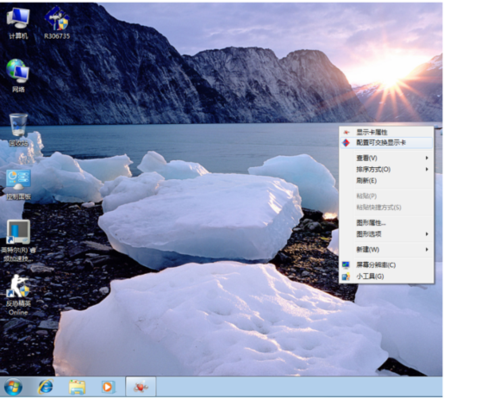Image resolution: width=500 pixels, height=398 pixels.
Task: Click 刷新(E) in the context menu
Action: point(386,181)
